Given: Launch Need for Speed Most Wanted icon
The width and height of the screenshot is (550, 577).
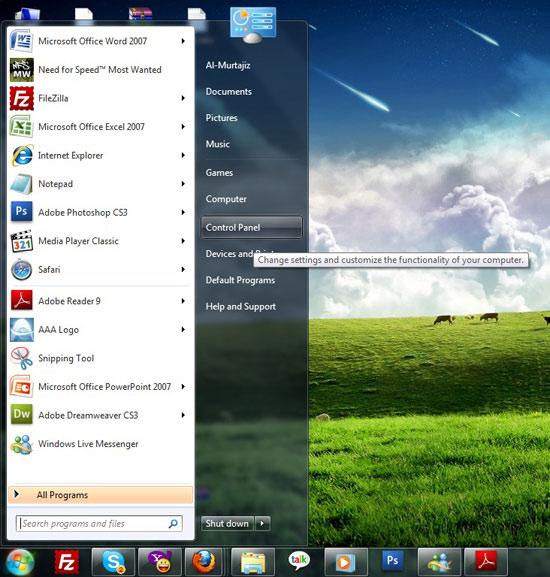Looking at the screenshot, I should tap(21, 69).
